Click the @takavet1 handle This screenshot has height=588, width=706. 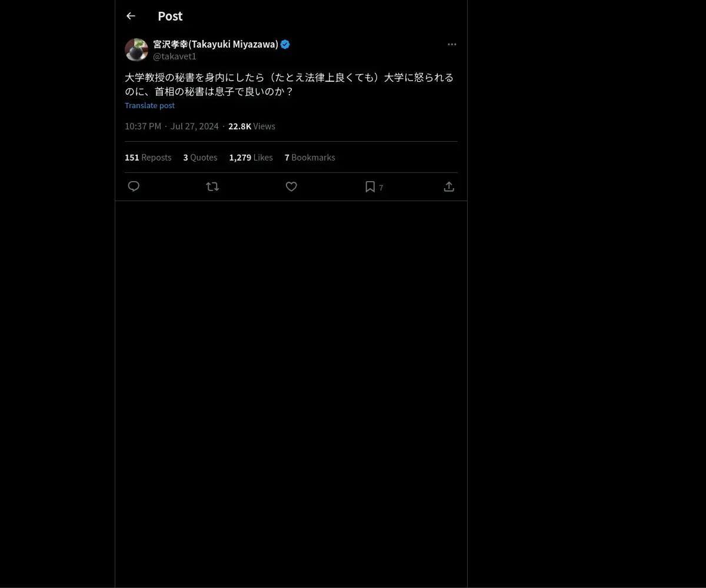coord(175,56)
